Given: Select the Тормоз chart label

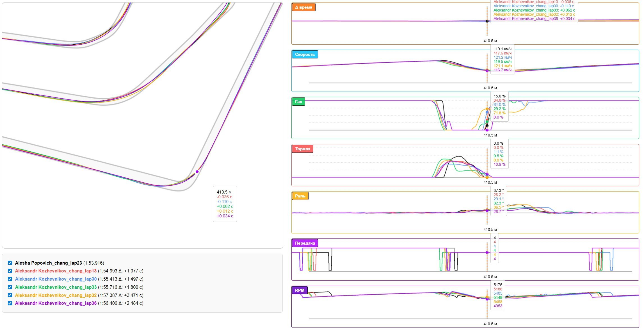Looking at the screenshot, I should pos(302,149).
